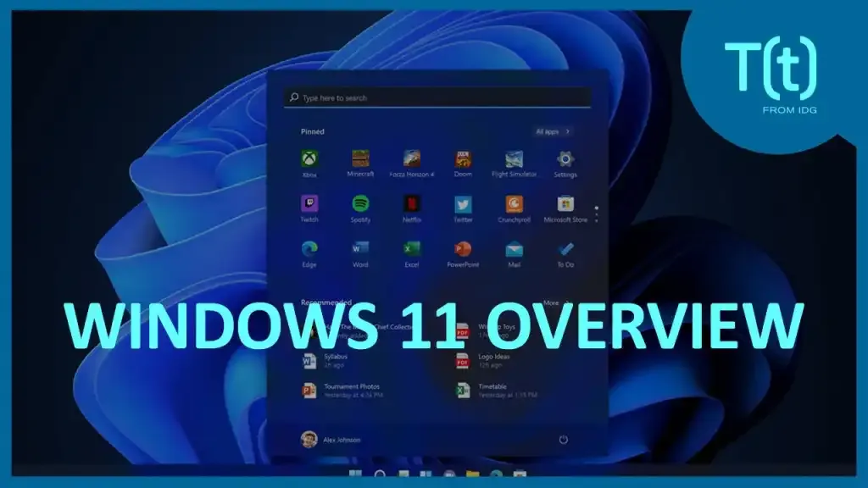Open the Netflix app
The image size is (868, 488).
click(x=411, y=208)
